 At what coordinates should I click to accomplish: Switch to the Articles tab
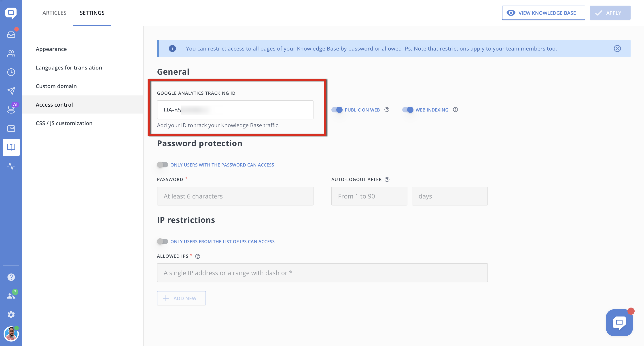(54, 13)
